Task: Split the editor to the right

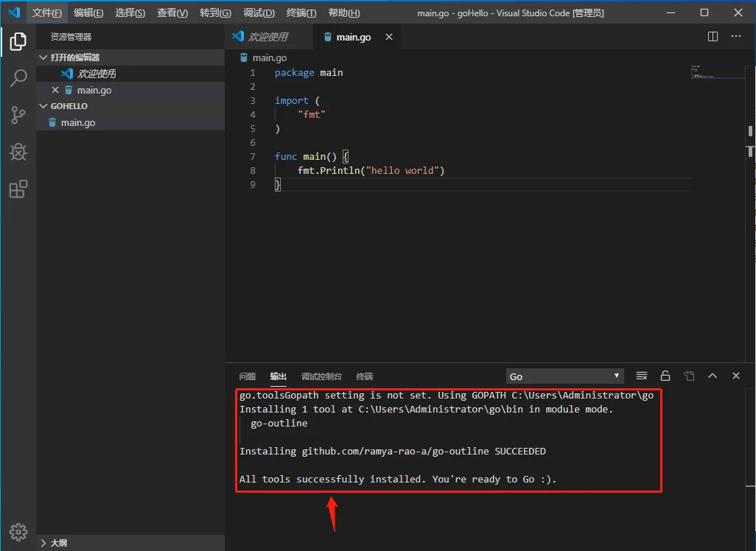Action: click(x=713, y=37)
